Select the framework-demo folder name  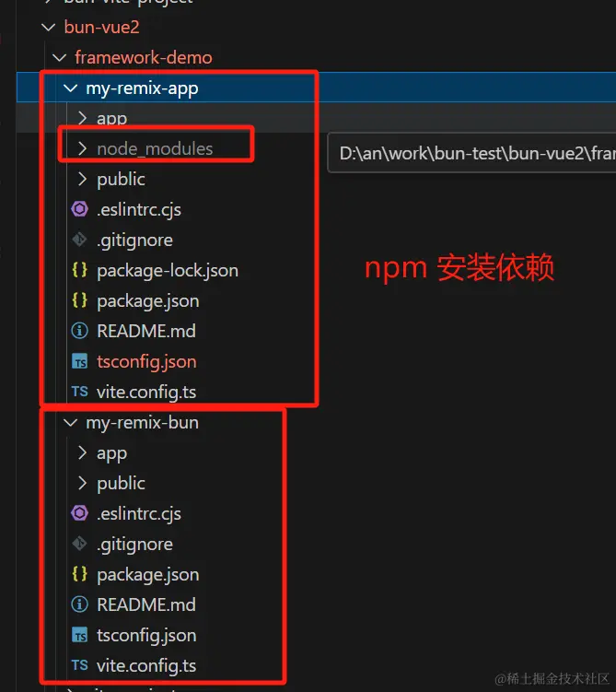(144, 57)
